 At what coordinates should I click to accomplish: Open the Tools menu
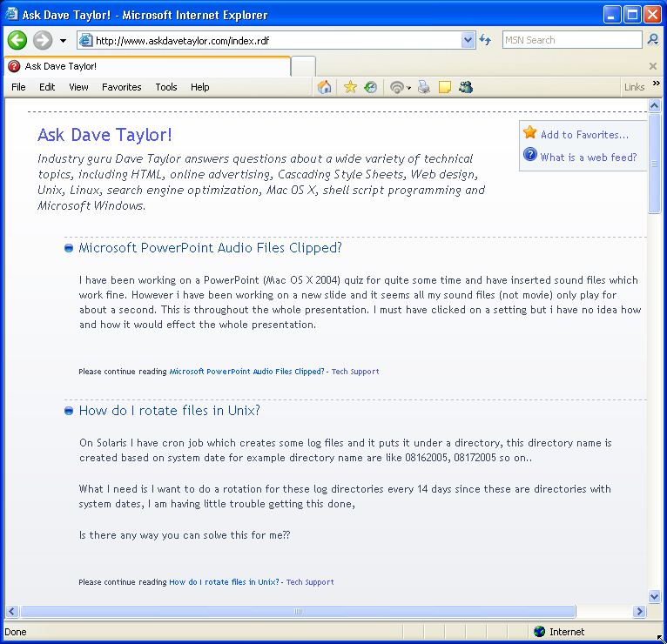coord(166,87)
